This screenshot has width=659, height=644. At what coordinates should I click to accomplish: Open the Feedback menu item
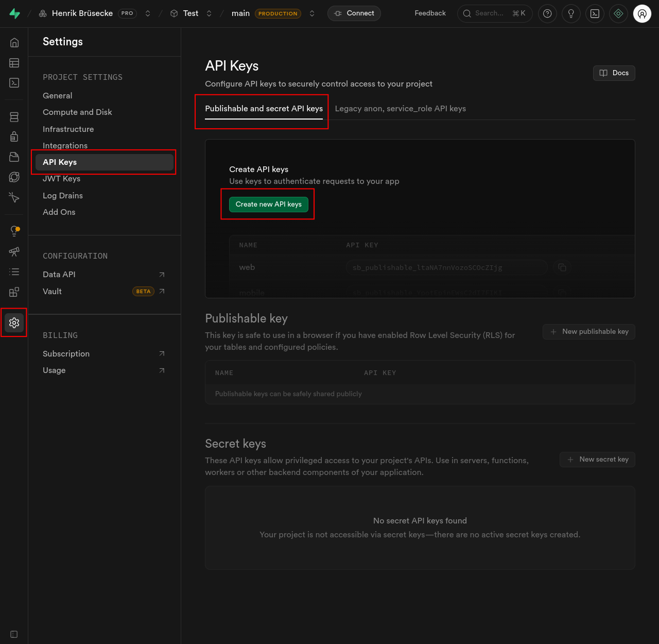(x=430, y=13)
